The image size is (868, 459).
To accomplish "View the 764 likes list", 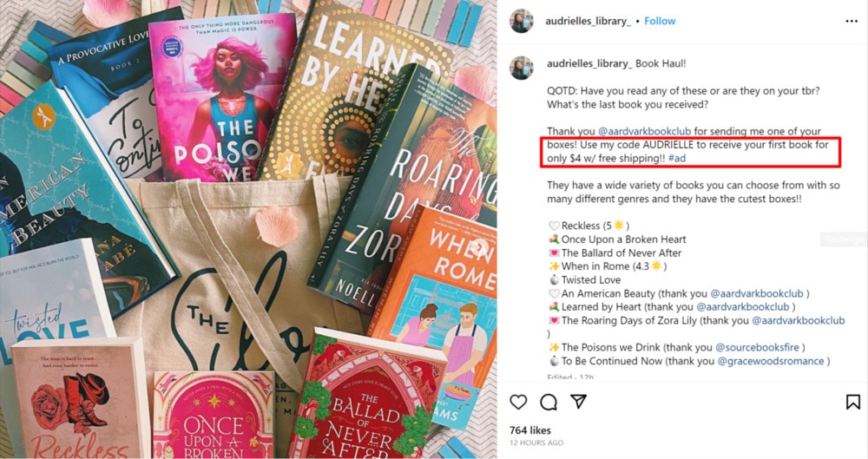I will point(530,430).
